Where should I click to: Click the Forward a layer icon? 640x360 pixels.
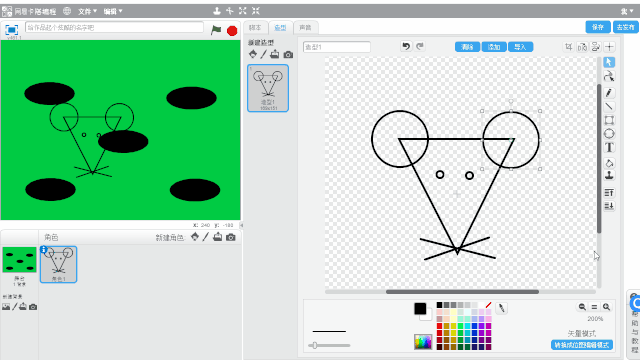point(609,193)
